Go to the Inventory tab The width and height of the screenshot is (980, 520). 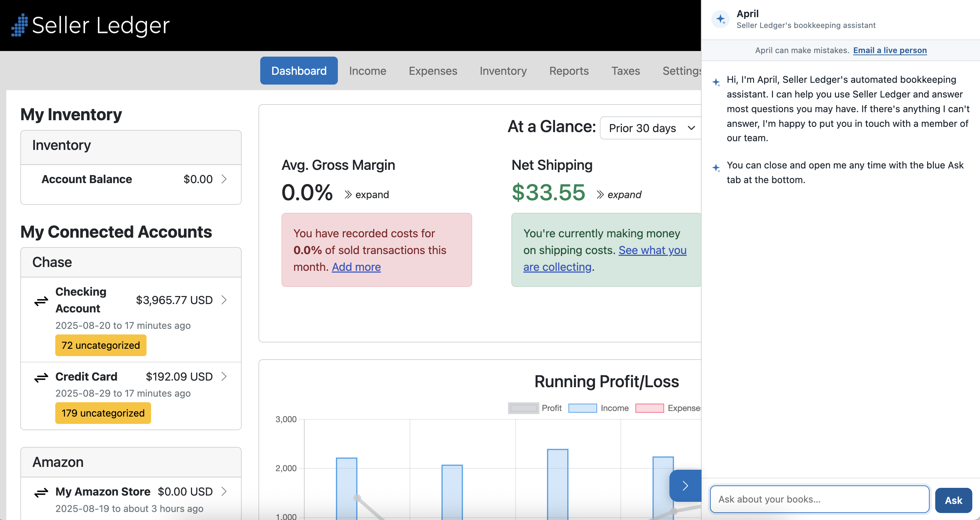pyautogui.click(x=503, y=71)
